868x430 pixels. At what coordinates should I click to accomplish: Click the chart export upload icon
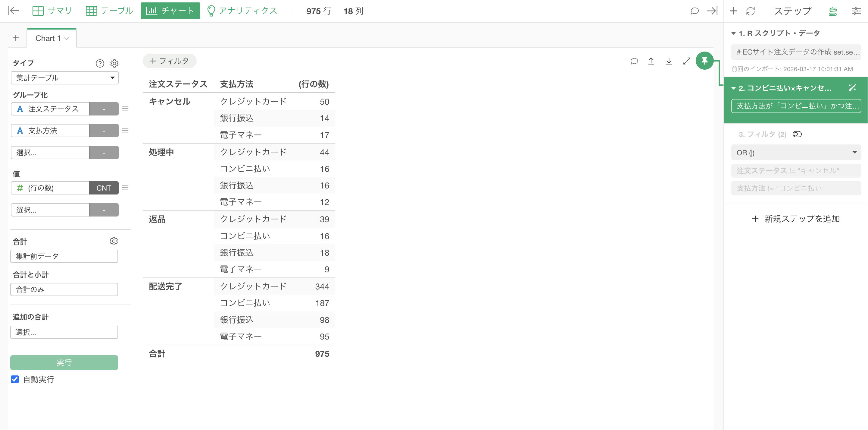tap(651, 61)
